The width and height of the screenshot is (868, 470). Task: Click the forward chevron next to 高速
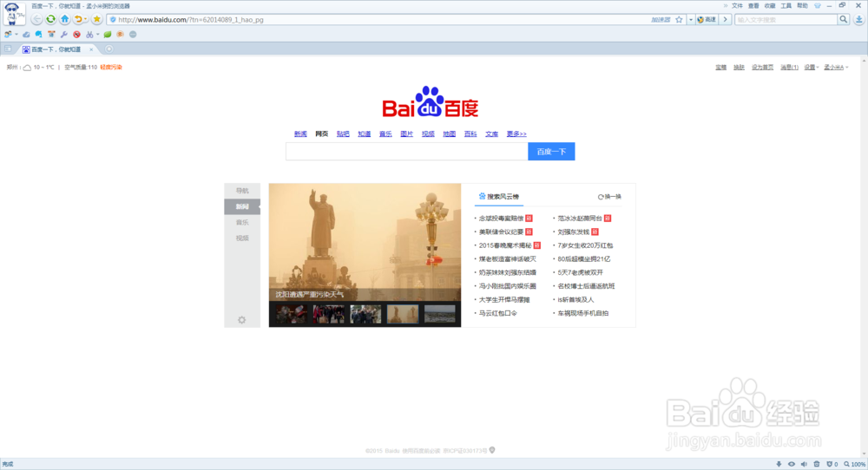point(725,19)
